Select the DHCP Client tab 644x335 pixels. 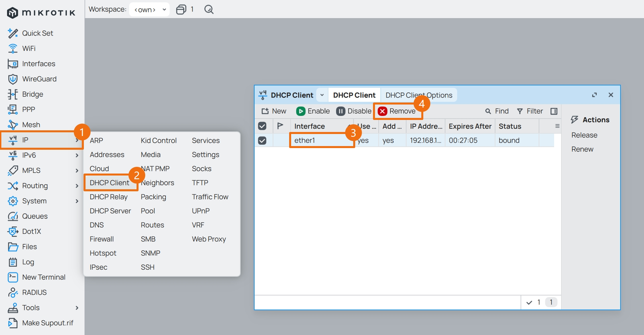(354, 95)
